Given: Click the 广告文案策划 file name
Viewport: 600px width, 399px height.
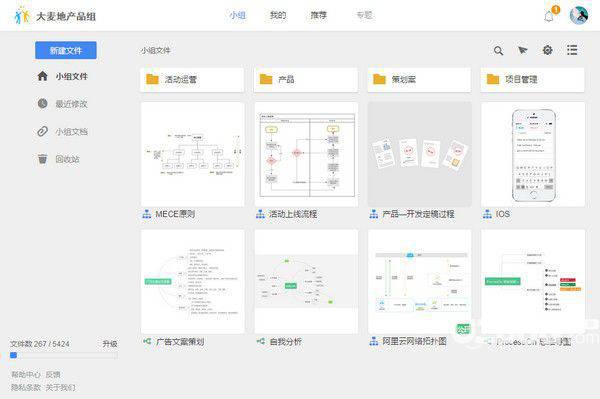Looking at the screenshot, I should 180,341.
